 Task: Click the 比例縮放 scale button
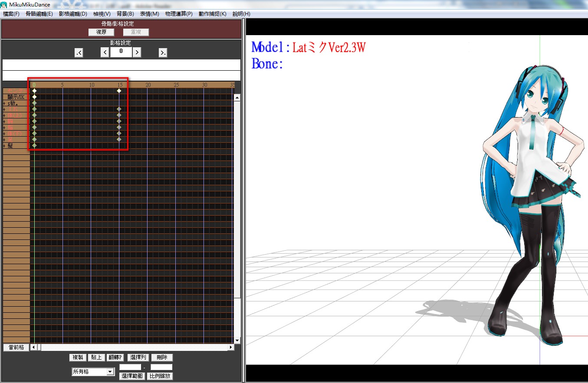160,376
